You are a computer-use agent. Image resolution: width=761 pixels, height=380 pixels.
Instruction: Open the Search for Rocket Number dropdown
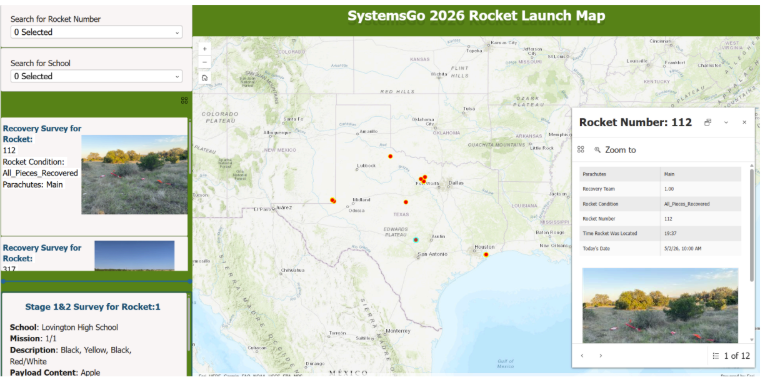96,32
